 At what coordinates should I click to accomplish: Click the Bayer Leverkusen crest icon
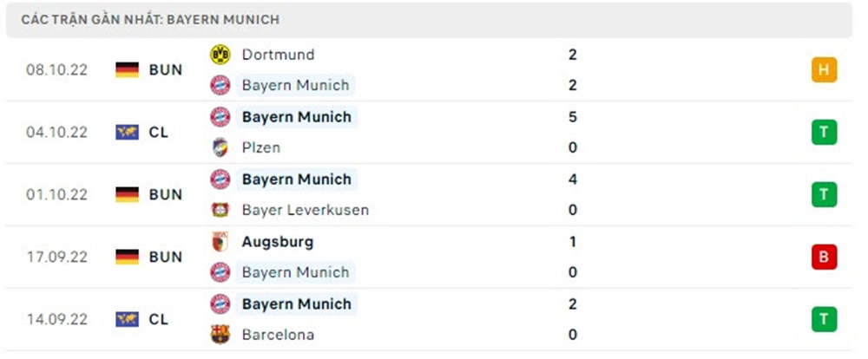coord(220,210)
